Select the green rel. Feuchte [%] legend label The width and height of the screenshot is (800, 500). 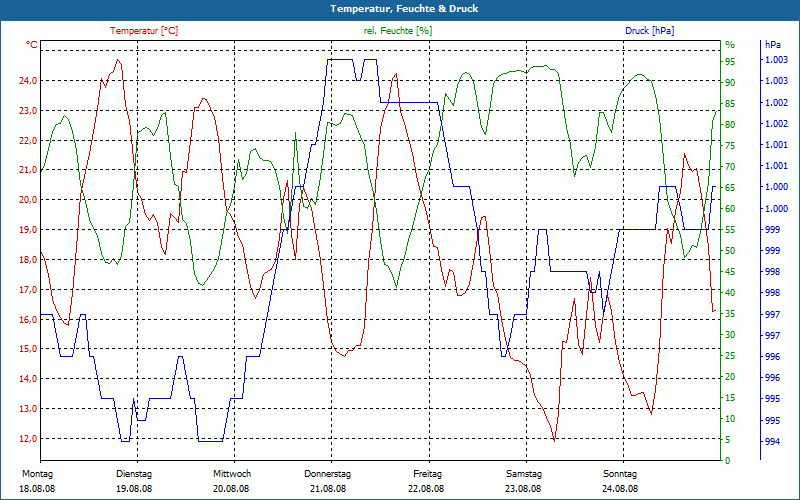click(x=397, y=31)
